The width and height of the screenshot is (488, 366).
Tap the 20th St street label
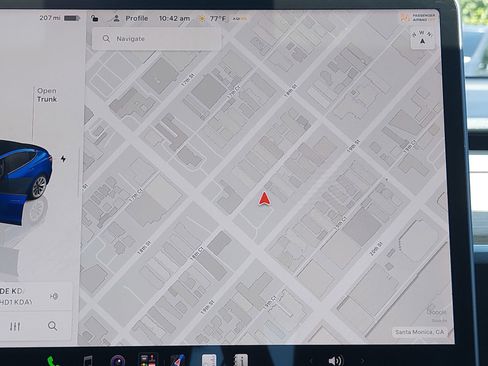[376, 249]
